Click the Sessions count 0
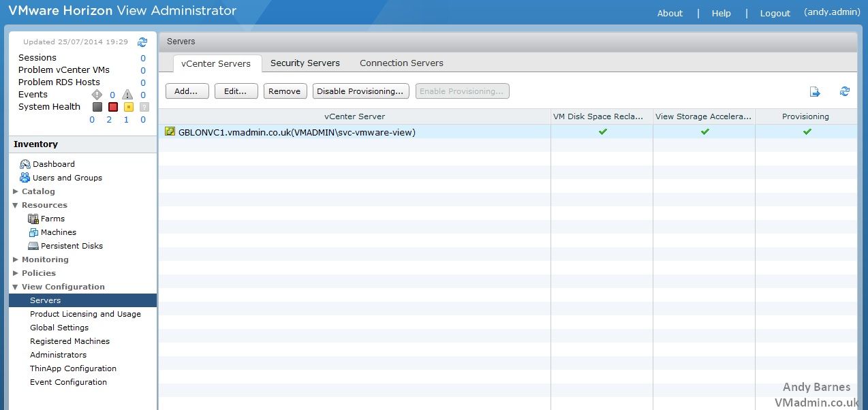This screenshot has height=410, width=868. click(x=143, y=59)
